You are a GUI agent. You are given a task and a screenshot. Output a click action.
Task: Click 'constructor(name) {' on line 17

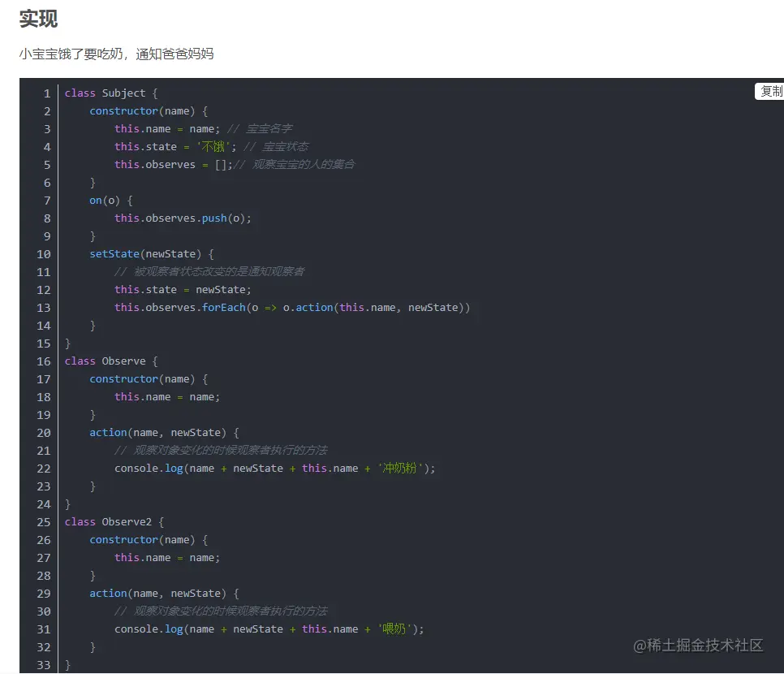149,379
